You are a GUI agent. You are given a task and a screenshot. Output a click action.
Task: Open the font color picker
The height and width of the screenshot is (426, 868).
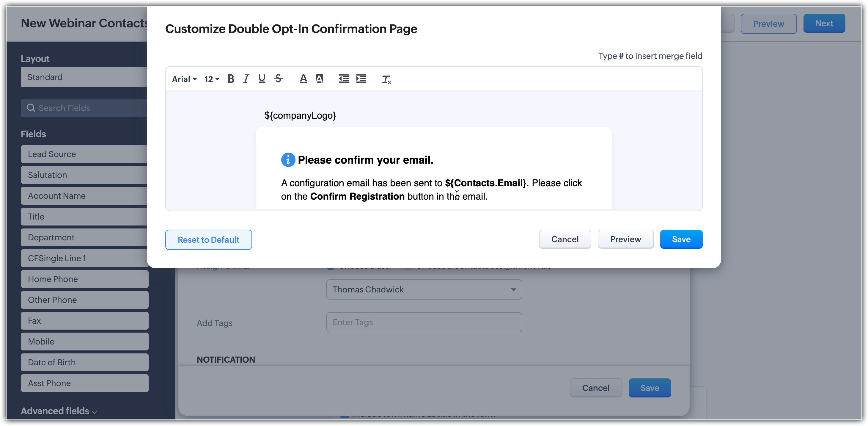303,79
